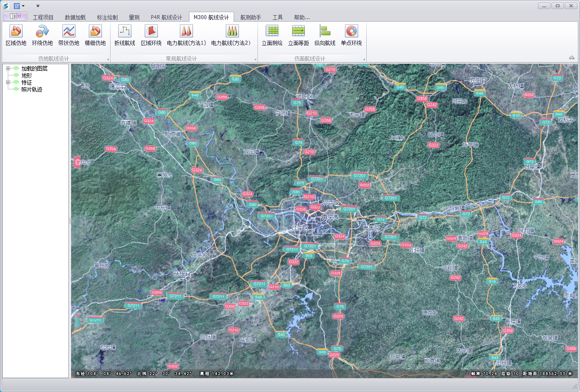Toggle visibility of 加载的图层 layer
The width and height of the screenshot is (580, 392).
coord(16,69)
